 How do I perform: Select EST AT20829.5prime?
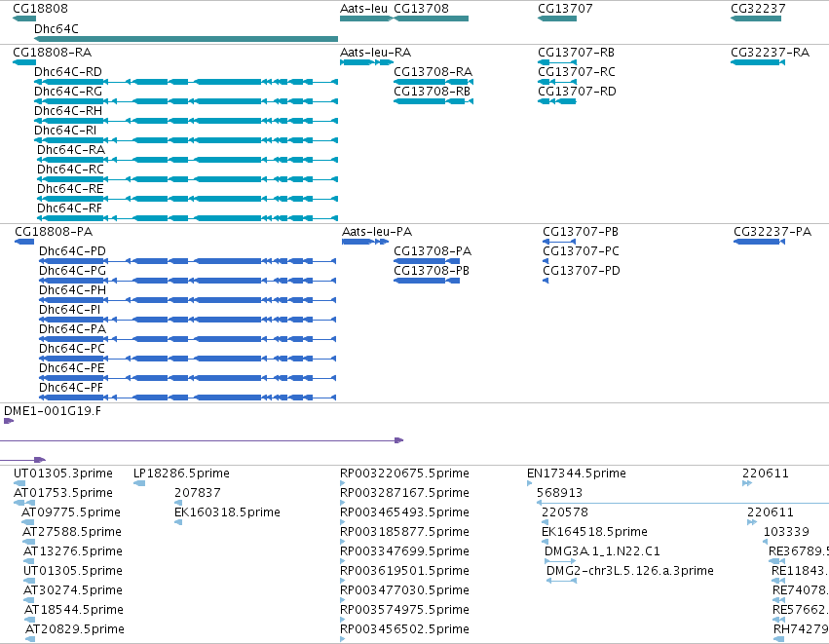click(75, 629)
